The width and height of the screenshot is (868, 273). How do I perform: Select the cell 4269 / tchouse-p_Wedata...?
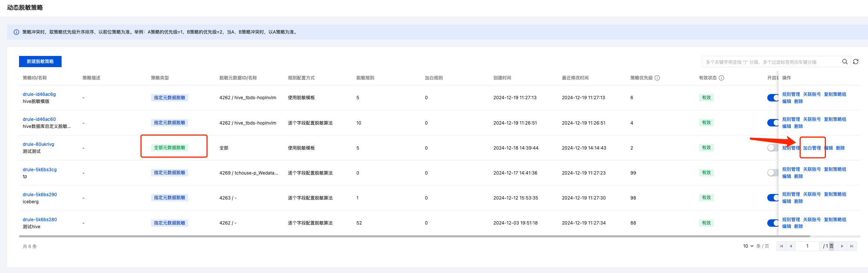click(249, 173)
